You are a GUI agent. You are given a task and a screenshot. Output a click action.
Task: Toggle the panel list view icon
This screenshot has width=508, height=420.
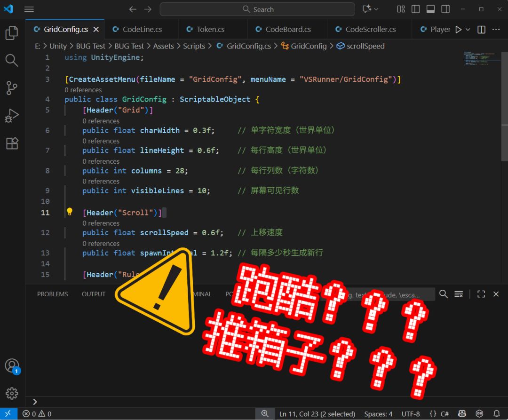[459, 294]
